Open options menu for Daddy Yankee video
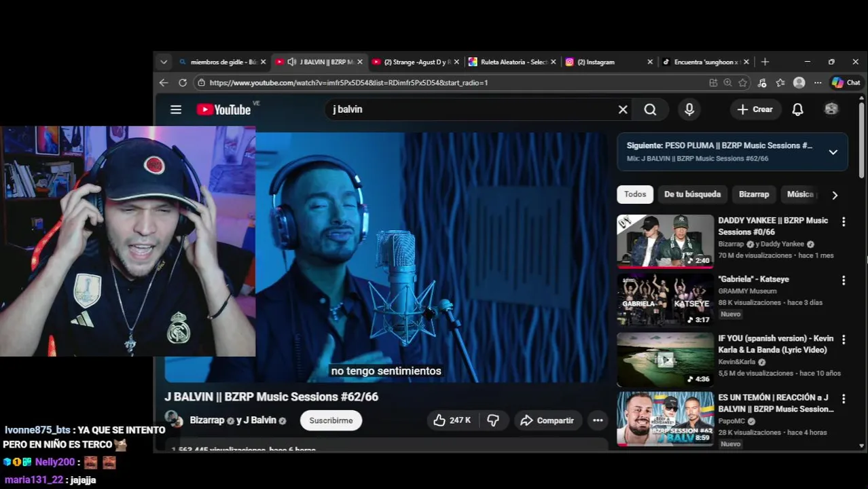 point(844,221)
